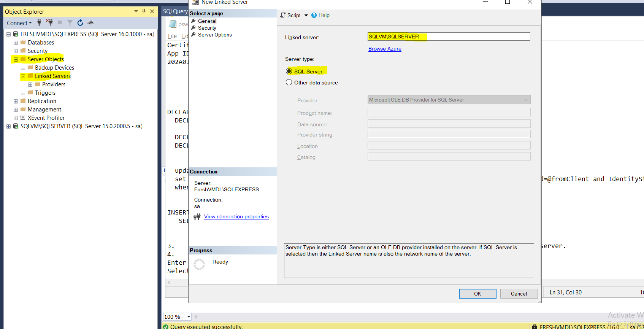The width and height of the screenshot is (644, 329).
Task: Click the connect plug icon in Object Explorer toolbar
Action: point(39,22)
